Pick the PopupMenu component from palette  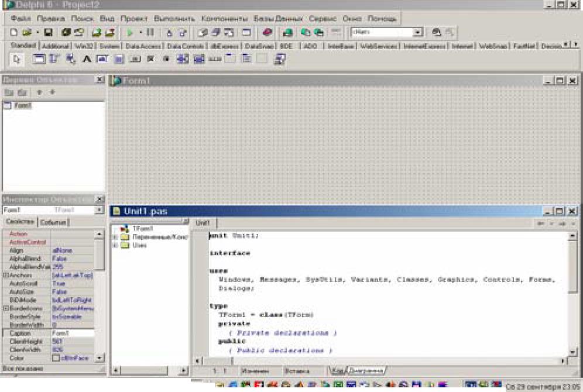point(71,59)
